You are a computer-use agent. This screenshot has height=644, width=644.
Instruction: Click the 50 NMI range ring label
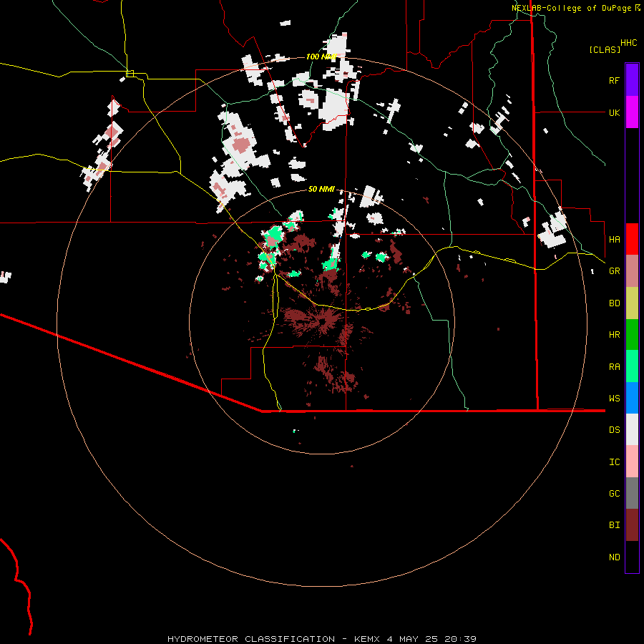point(321,189)
